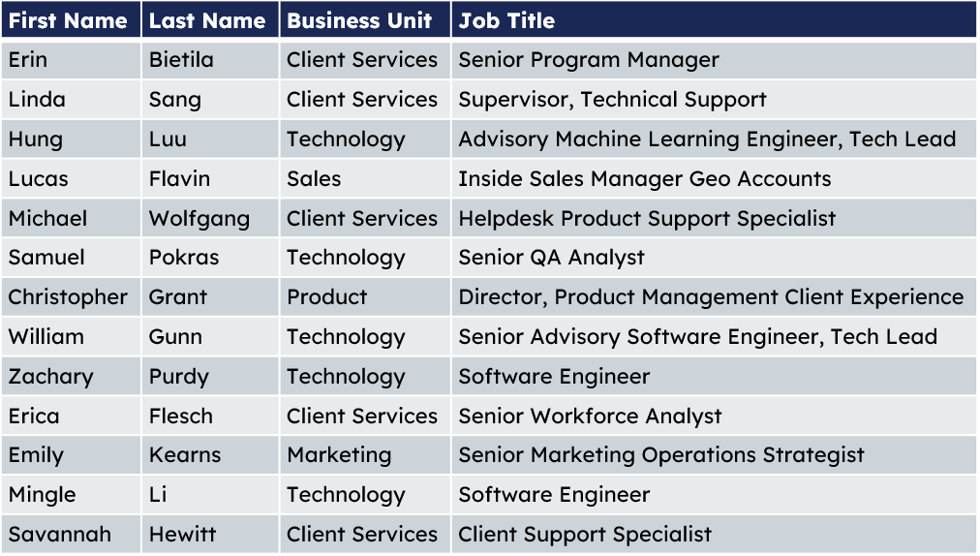
Task: Select the Wolfgang last name cell
Action: tap(211, 218)
